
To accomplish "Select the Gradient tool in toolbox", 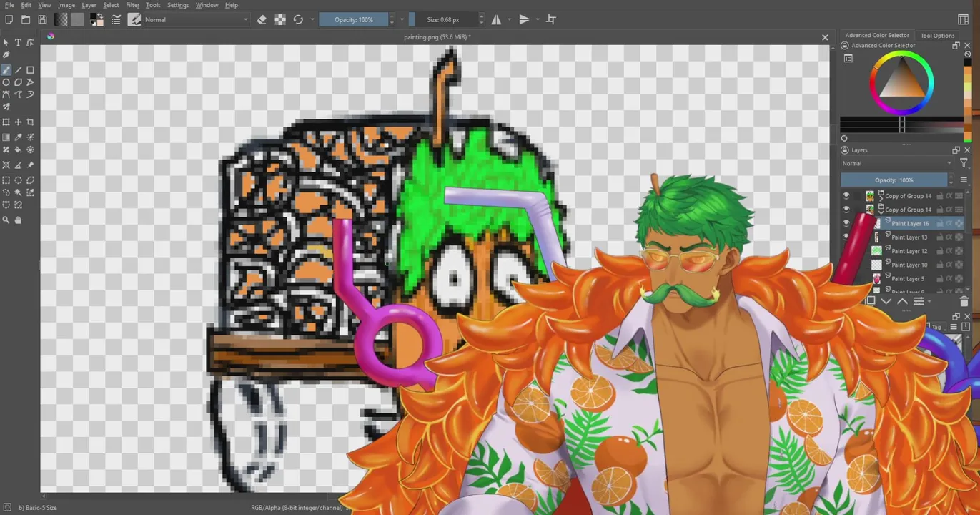I will [x=6, y=137].
